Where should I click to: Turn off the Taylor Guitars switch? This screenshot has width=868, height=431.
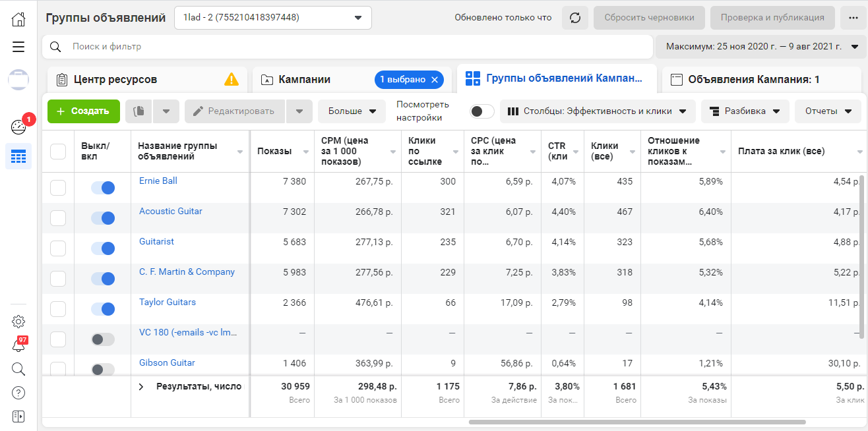tap(103, 309)
